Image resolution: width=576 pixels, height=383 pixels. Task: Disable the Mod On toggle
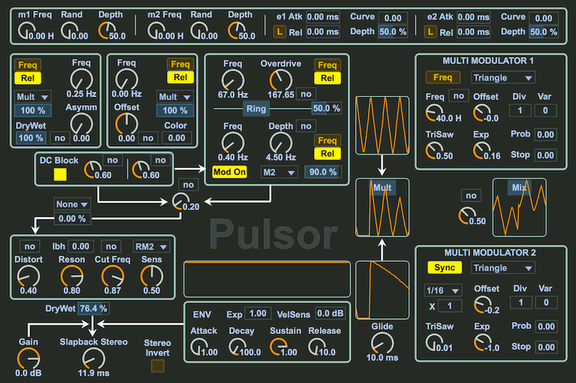(x=230, y=172)
